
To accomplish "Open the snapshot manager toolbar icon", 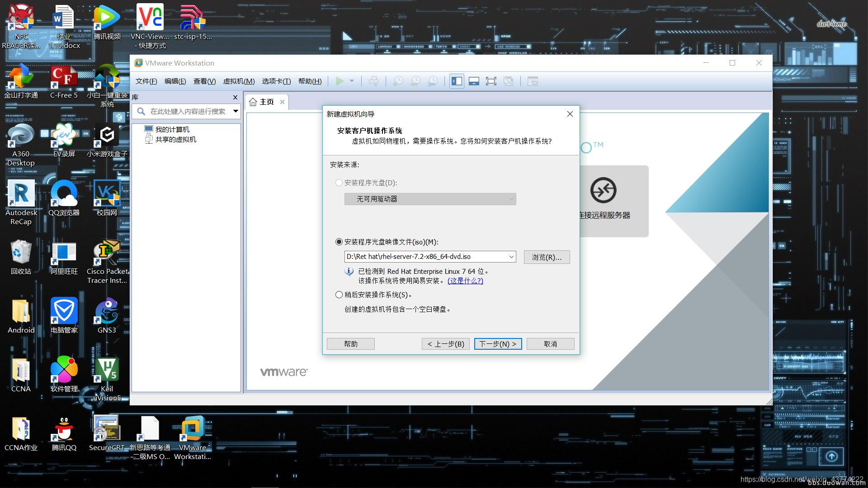I will pos(433,81).
